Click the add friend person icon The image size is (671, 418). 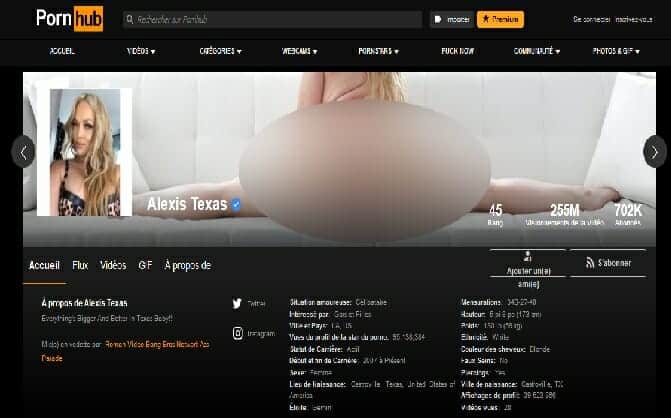[x=527, y=257]
